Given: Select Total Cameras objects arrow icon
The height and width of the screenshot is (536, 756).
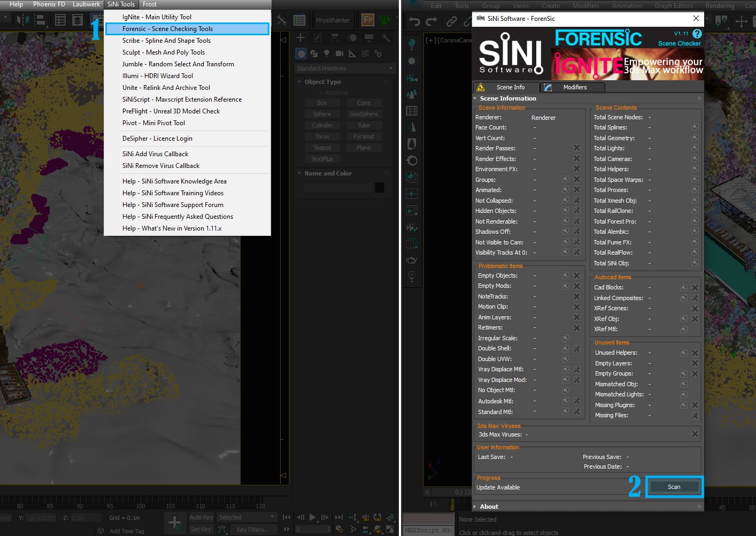Looking at the screenshot, I should coord(695,159).
